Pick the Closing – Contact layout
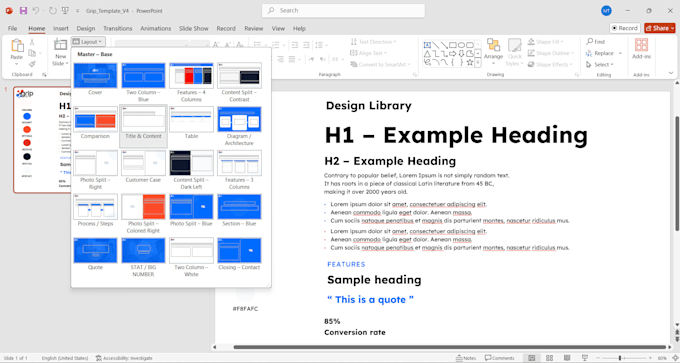Image resolution: width=680 pixels, height=363 pixels. [239, 255]
